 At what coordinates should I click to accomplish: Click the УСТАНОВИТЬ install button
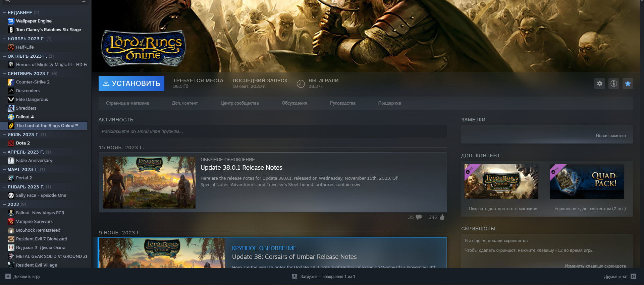pyautogui.click(x=131, y=83)
